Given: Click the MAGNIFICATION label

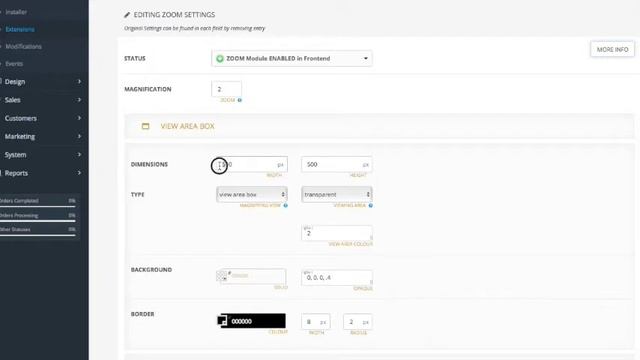Looking at the screenshot, I should click(x=148, y=89).
